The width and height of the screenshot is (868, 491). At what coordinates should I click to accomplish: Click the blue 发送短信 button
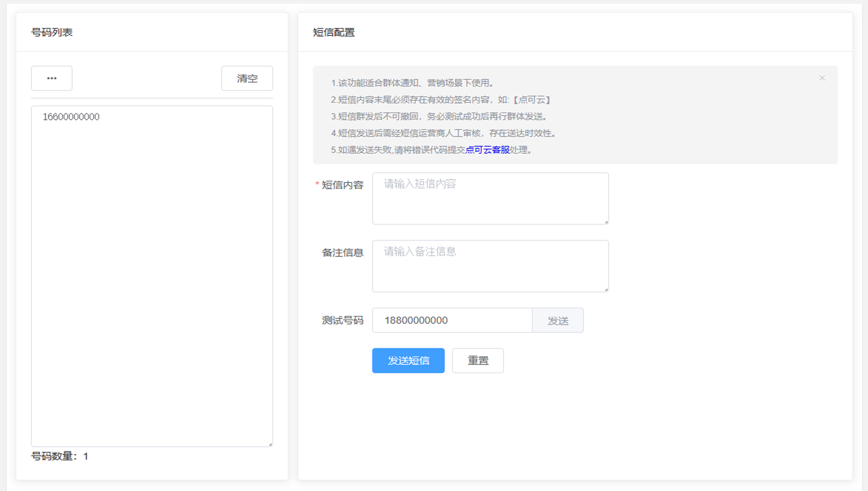click(x=408, y=360)
